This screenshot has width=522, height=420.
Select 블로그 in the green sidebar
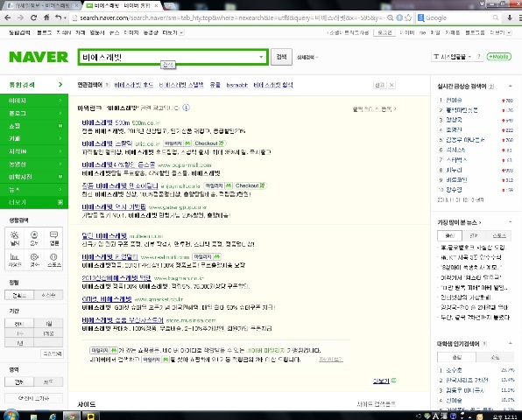[34, 113]
